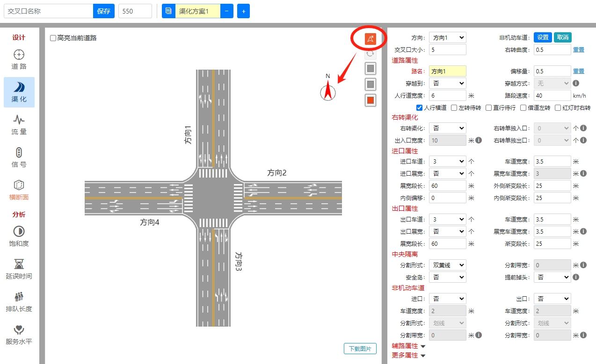Viewport: 596px width, 364px height.
Task: Open the 出口车道 count dropdown
Action: click(447, 219)
